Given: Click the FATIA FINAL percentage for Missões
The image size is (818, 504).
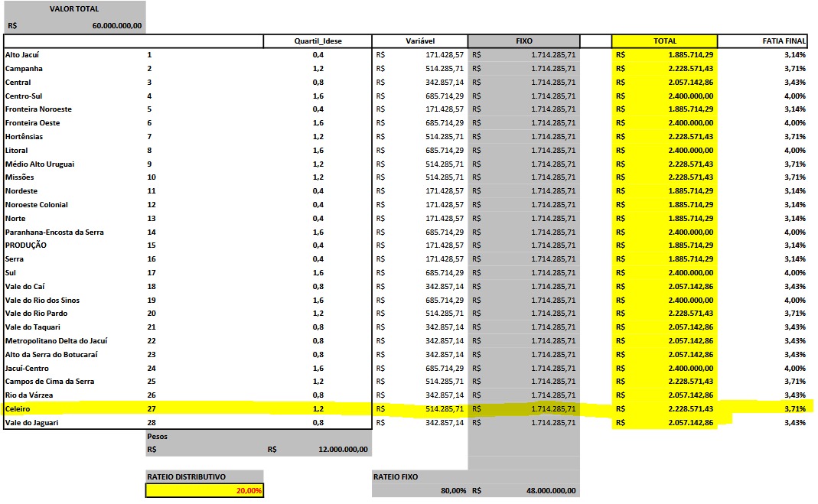Looking at the screenshot, I should coord(795,177).
